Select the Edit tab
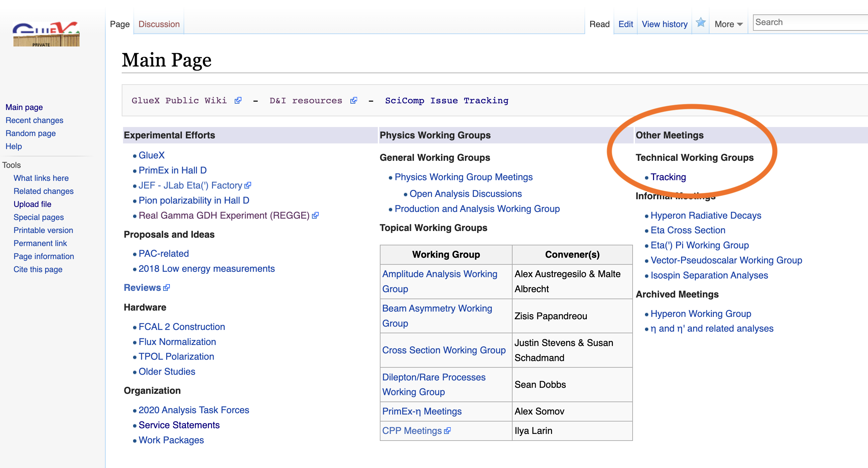 [625, 24]
